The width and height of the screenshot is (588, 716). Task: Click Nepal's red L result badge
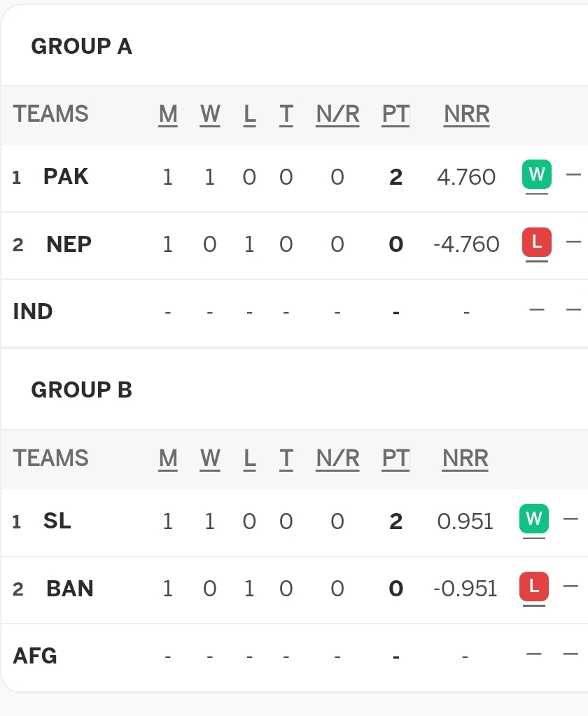536,241
